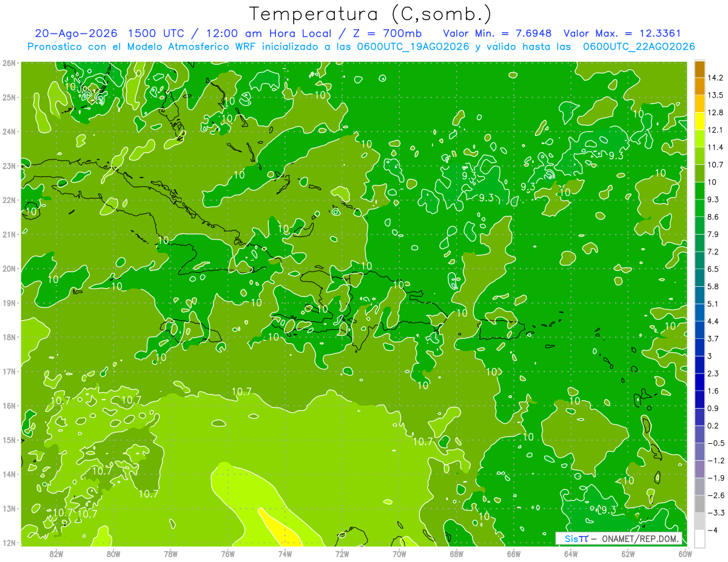728x562 pixels.
Task: Click the yellow colorbar segment between 12.1 and 12.8
Action: [699, 121]
